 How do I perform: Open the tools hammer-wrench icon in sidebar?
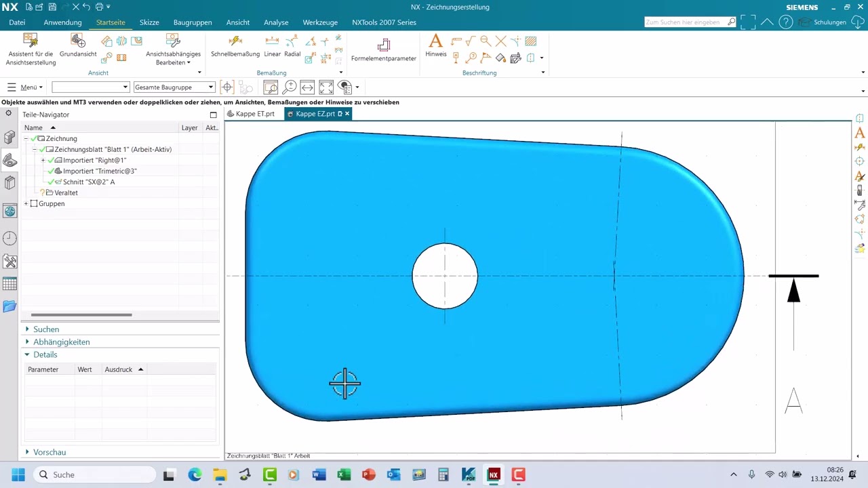pos(9,261)
